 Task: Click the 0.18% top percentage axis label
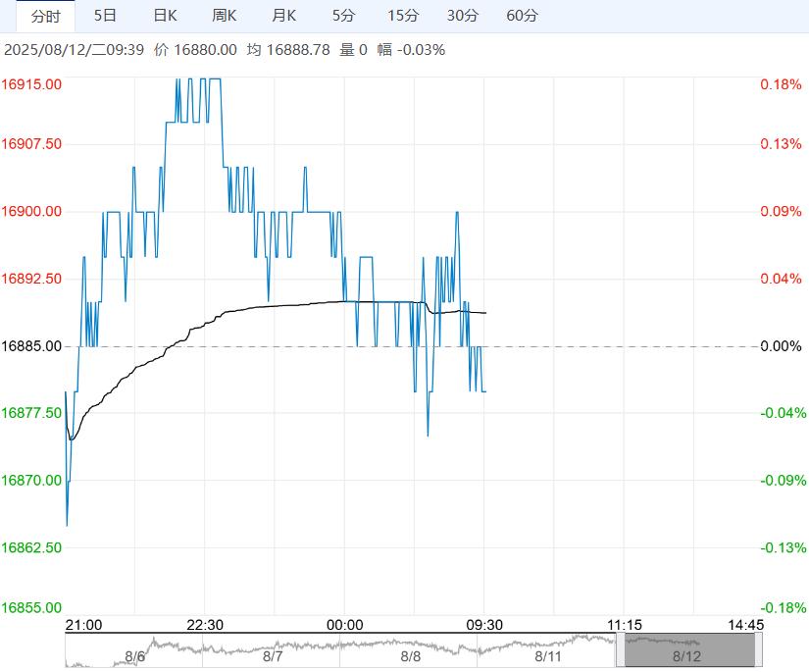(781, 84)
